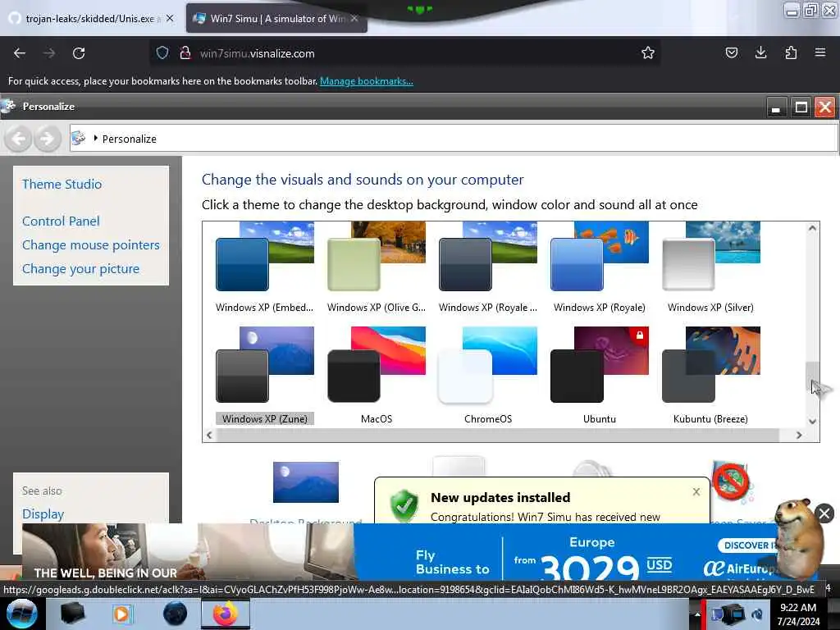Reload the page with the refresh icon
Screen dimensions: 840x630
click(x=79, y=53)
